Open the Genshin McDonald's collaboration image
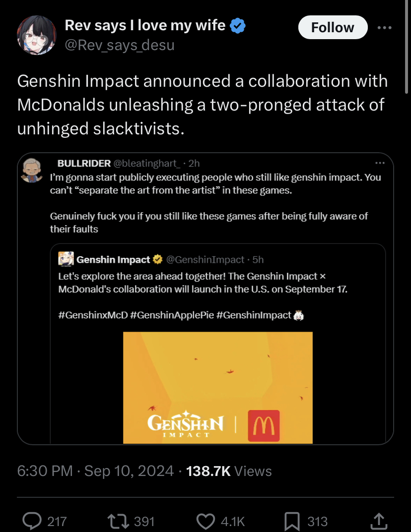This screenshot has width=411, height=532. pos(218,387)
